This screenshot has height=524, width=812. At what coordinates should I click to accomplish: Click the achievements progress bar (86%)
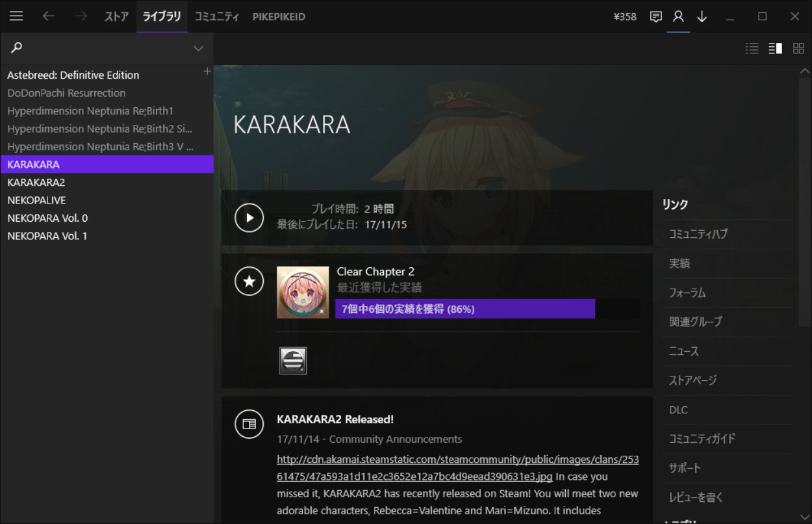pyautogui.click(x=487, y=309)
